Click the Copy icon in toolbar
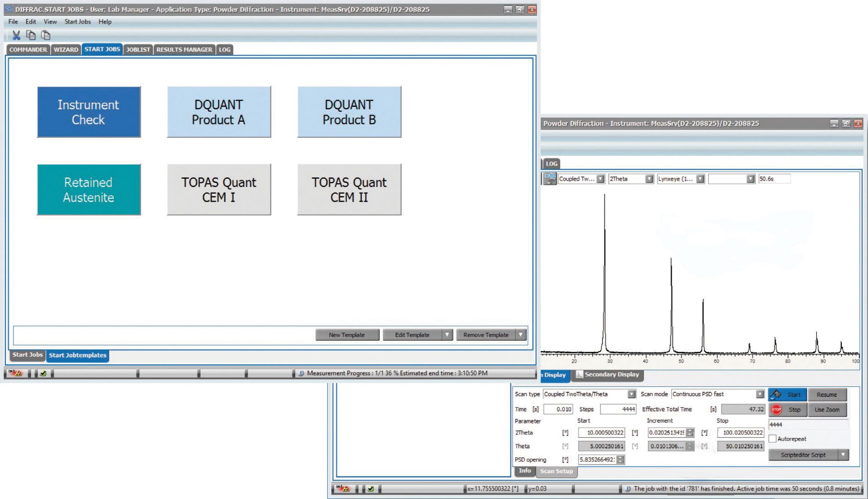 [x=31, y=35]
